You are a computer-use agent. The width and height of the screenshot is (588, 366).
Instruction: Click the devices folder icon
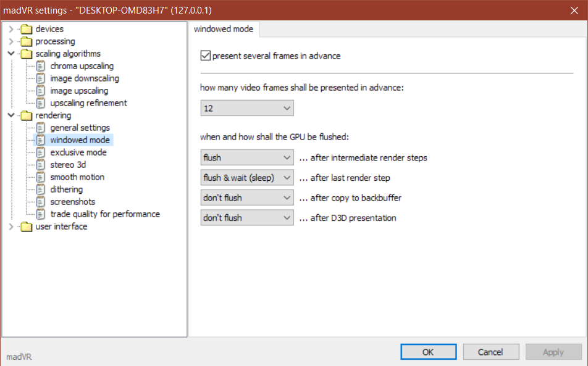25,29
